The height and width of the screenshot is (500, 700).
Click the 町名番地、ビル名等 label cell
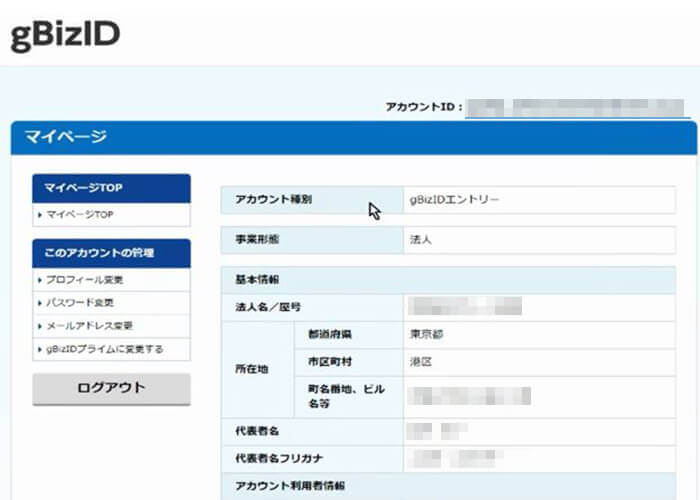349,397
